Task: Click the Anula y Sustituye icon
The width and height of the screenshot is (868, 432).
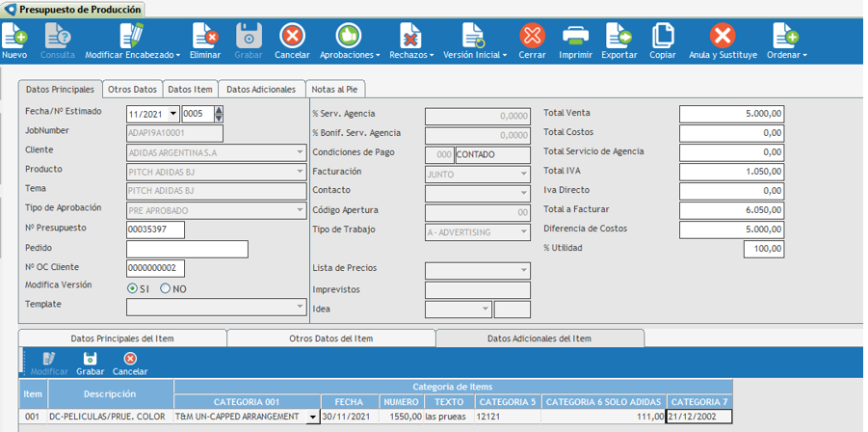Action: pyautogui.click(x=723, y=36)
